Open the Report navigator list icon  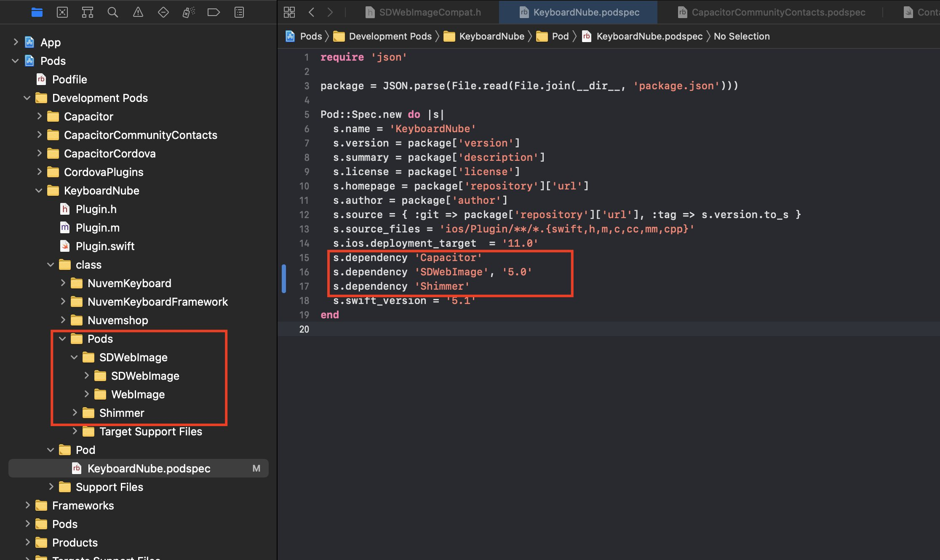pos(239,12)
